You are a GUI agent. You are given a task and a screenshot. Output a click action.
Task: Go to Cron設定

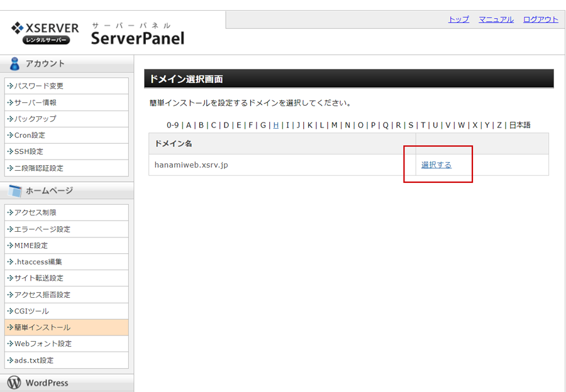coord(67,135)
